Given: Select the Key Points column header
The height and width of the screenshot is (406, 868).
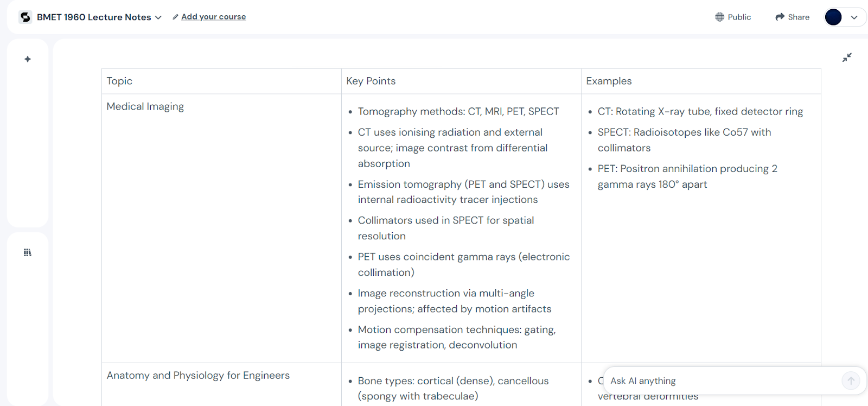Looking at the screenshot, I should (x=371, y=81).
